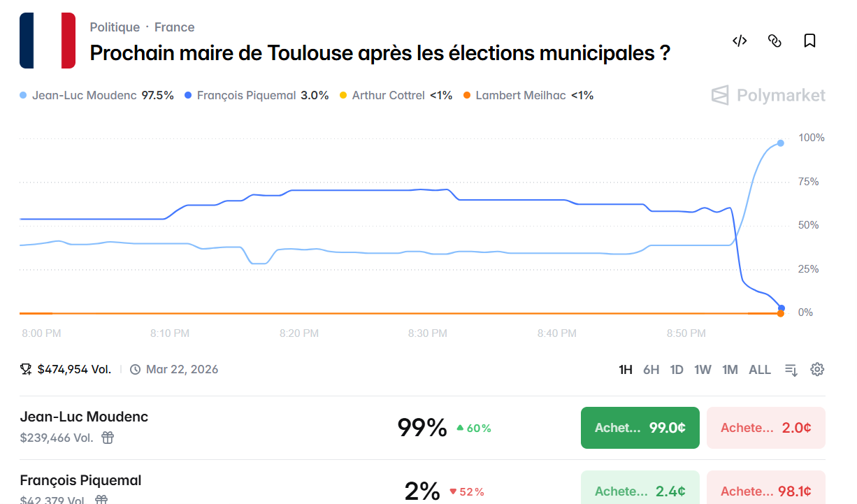Switch the chart to the 6H range
Image resolution: width=857 pixels, height=504 pixels.
click(x=651, y=369)
